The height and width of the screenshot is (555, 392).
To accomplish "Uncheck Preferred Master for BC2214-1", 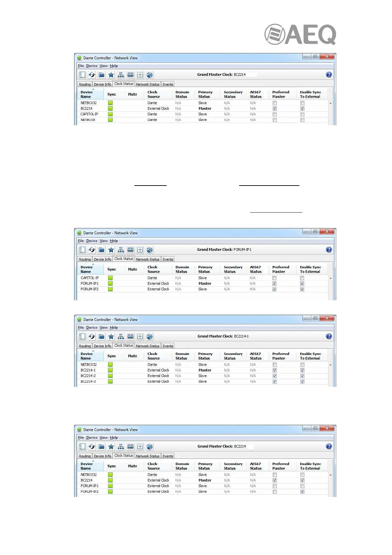I will coord(275,370).
